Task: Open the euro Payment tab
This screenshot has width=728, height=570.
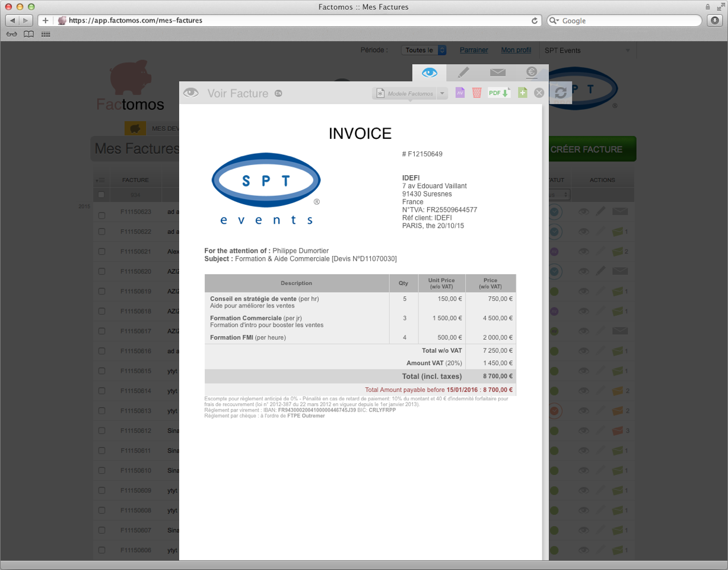Action: click(x=531, y=72)
